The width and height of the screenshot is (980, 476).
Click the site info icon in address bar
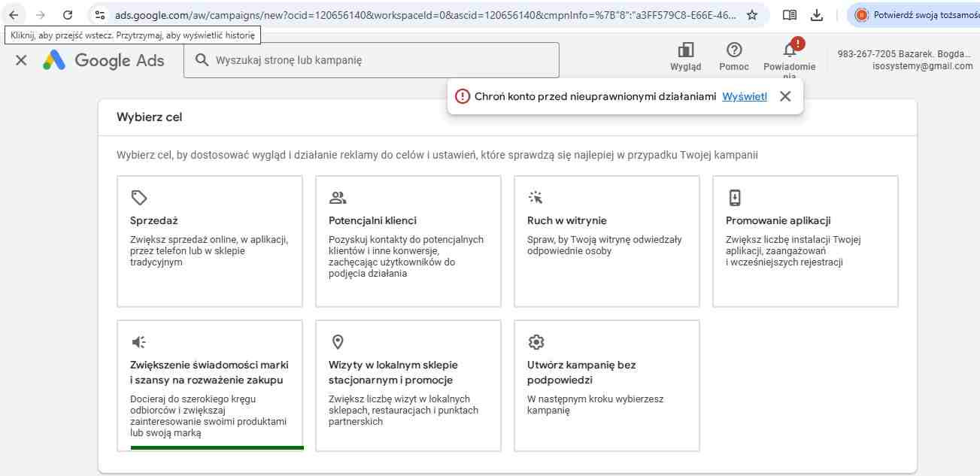click(100, 15)
